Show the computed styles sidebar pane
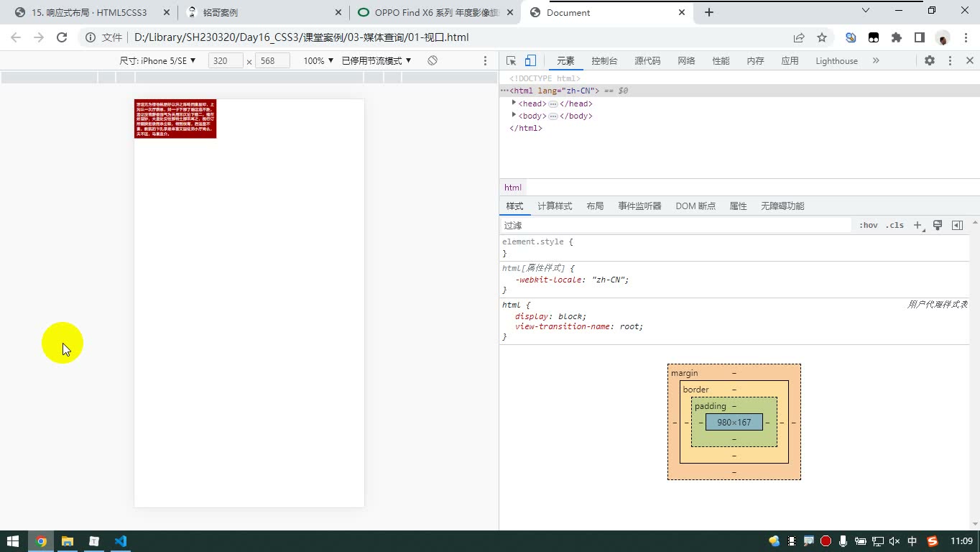 [x=957, y=226]
